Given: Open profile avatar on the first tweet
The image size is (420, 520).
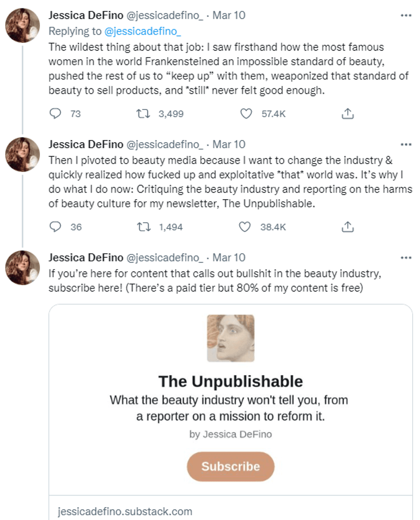Looking at the screenshot, I should pos(22,25).
